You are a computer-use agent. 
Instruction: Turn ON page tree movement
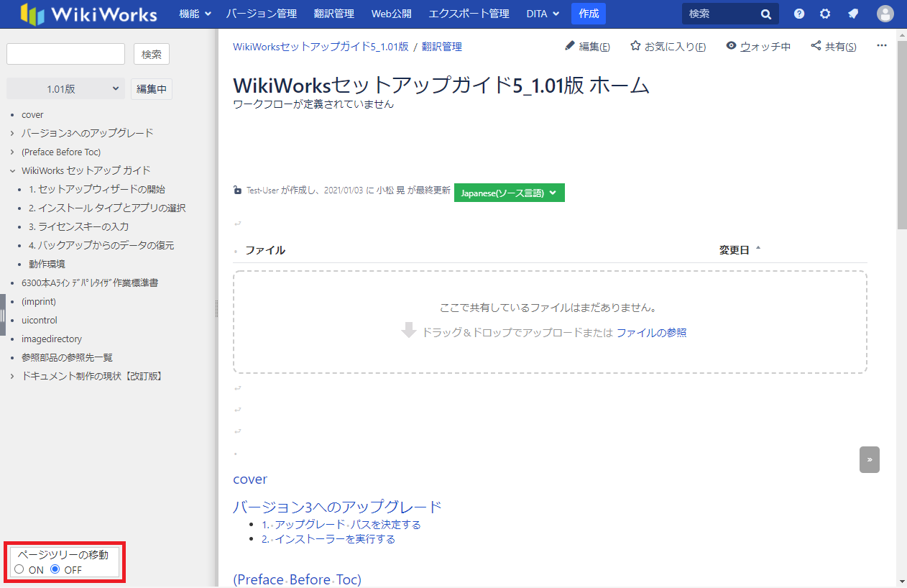coord(19,569)
